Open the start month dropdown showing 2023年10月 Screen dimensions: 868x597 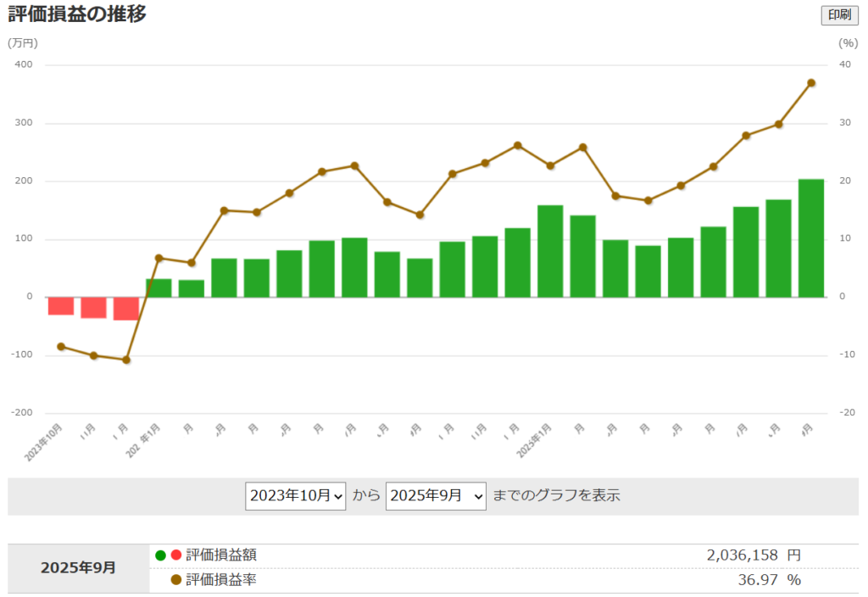coord(296,495)
